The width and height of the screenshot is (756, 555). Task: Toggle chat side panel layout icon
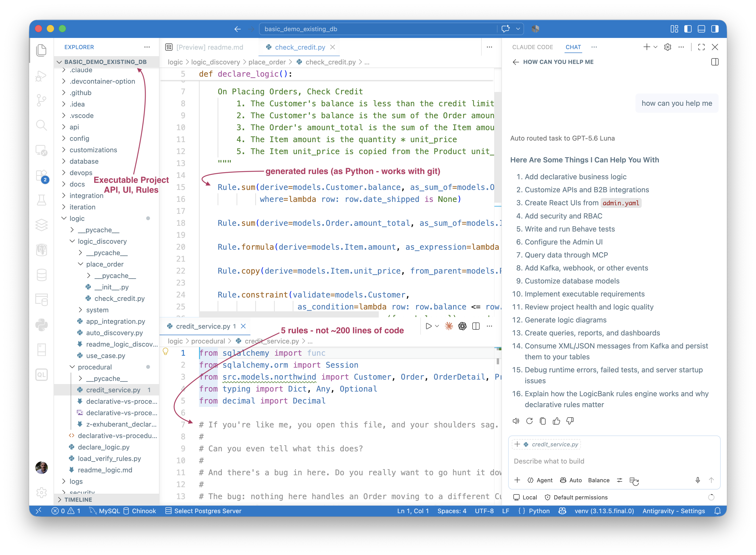(715, 62)
